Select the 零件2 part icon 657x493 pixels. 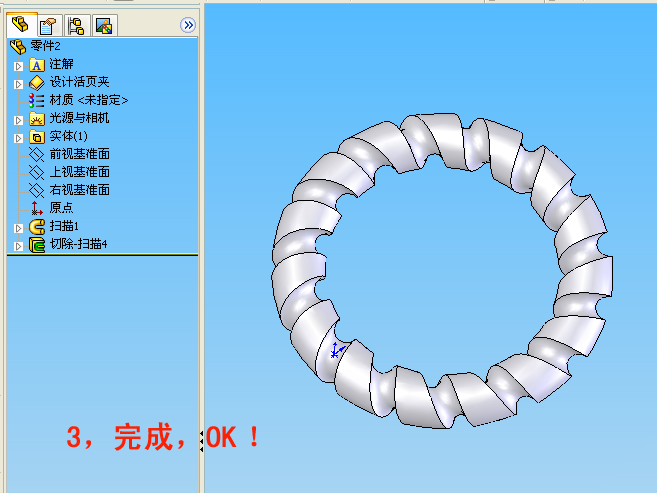pyautogui.click(x=18, y=46)
